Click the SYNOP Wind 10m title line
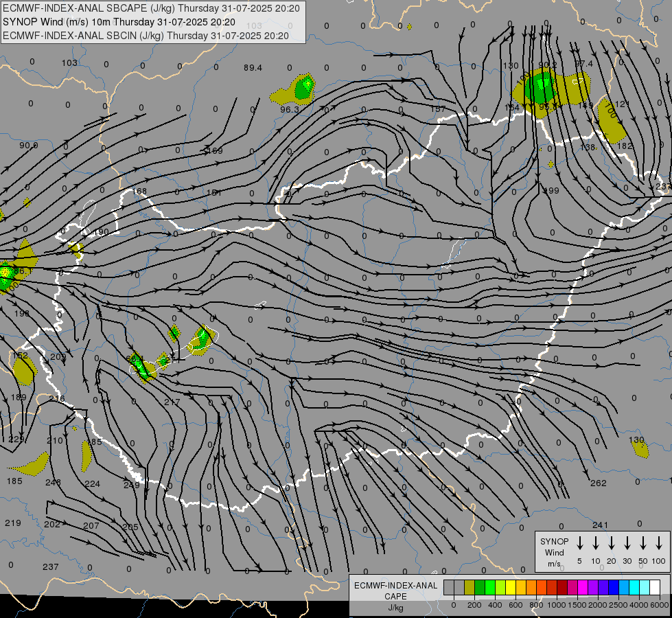This screenshot has width=672, height=618. click(x=119, y=22)
